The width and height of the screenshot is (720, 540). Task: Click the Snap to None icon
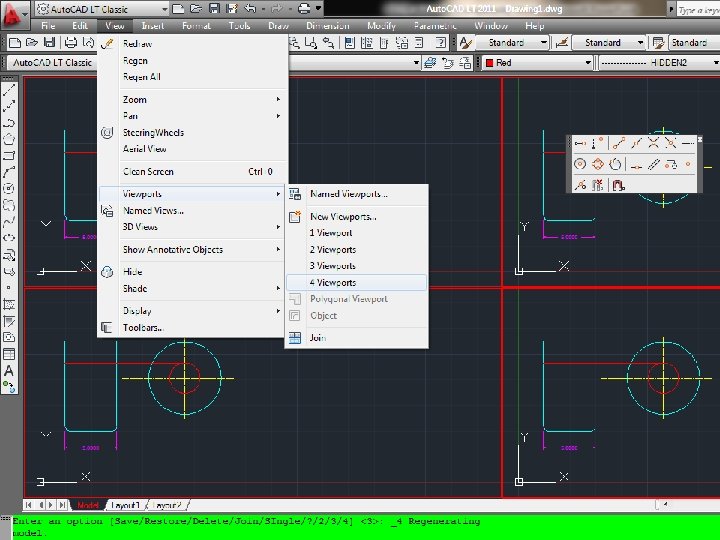click(597, 185)
